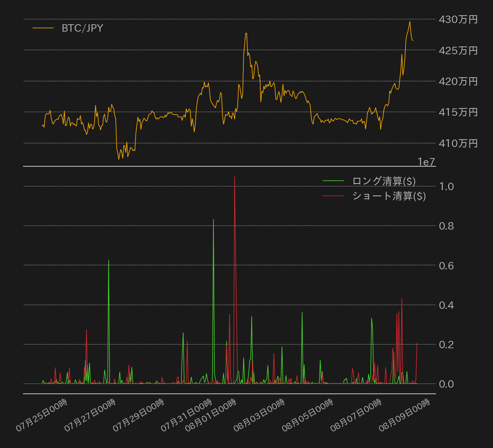Click the orange BTC/JPY legend line

43,28
